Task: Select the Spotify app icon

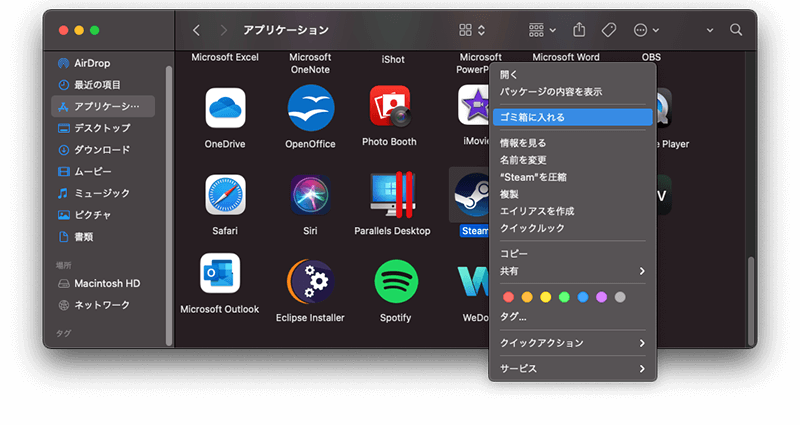Action: (396, 282)
